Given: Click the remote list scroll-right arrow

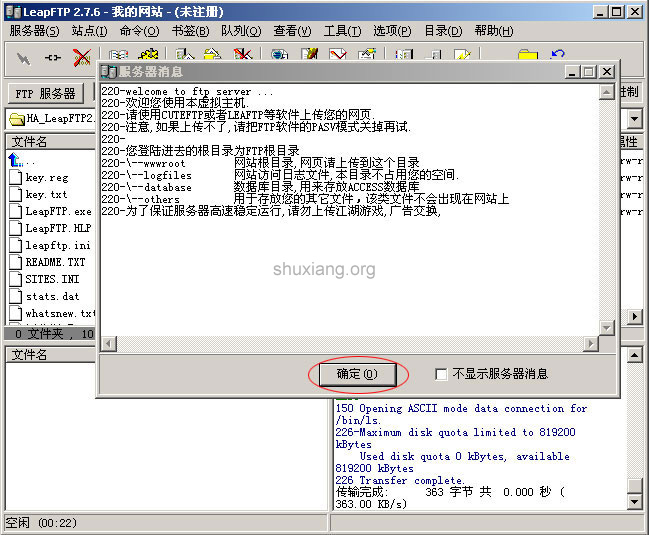Looking at the screenshot, I should click(635, 317).
